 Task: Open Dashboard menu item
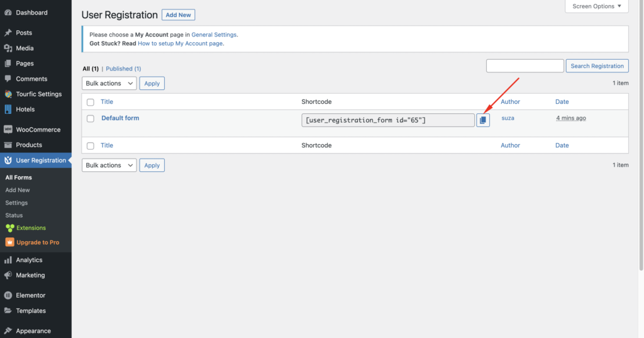[31, 13]
